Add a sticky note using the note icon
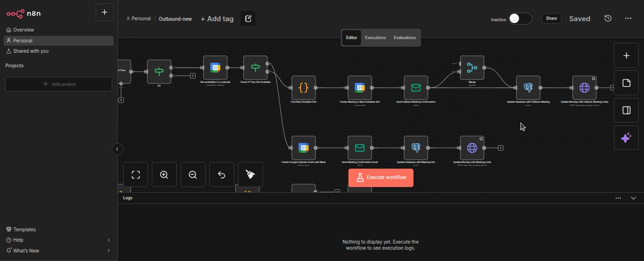This screenshot has height=261, width=644. click(x=627, y=83)
